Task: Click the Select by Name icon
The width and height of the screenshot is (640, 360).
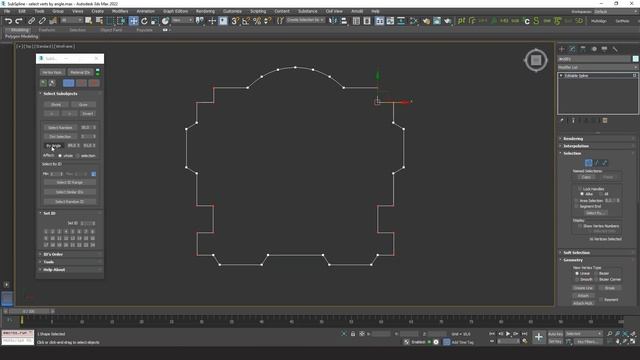Action: [99, 21]
